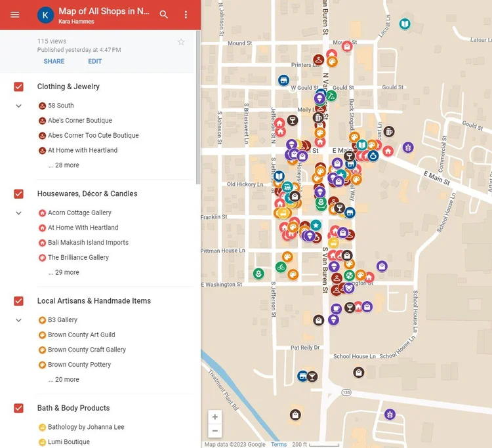
Task: Click the dark beer mug marker east of Buck Stogsdill
Action: [x=389, y=132]
